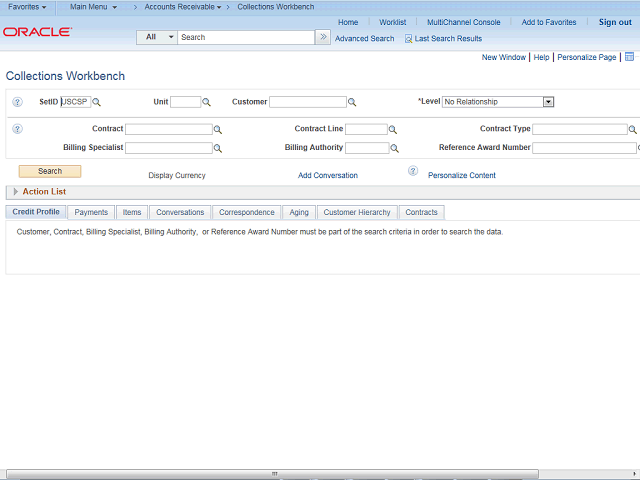Click the help icon beside Contract
This screenshot has height=480, width=640.
click(17, 129)
